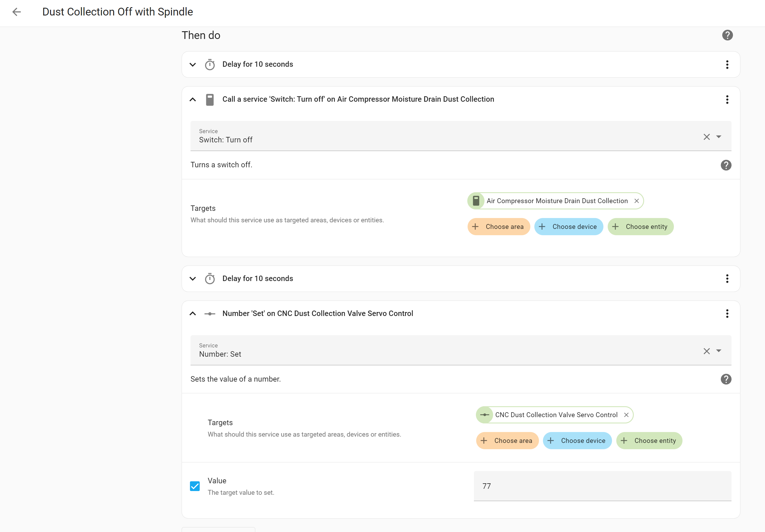Collapse the Number Set action
The image size is (765, 532).
(x=193, y=313)
